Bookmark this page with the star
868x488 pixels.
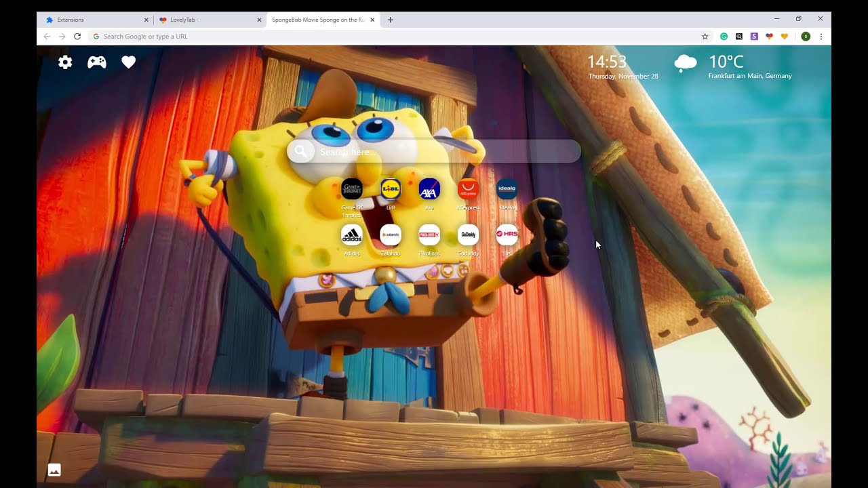point(705,37)
